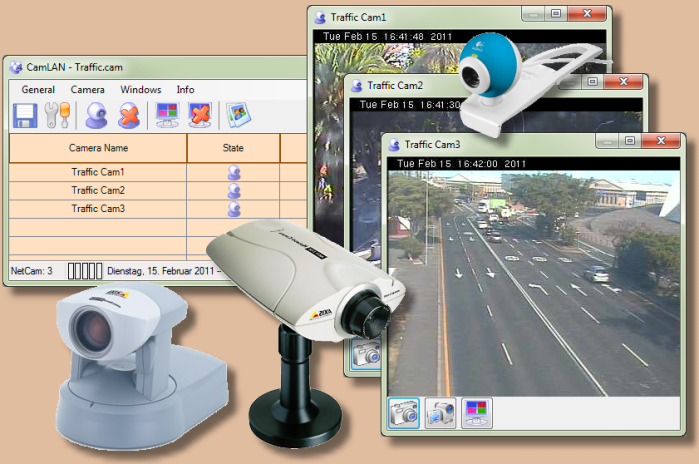Click the webcam icon in Traffic Cam1 title bar

point(320,18)
